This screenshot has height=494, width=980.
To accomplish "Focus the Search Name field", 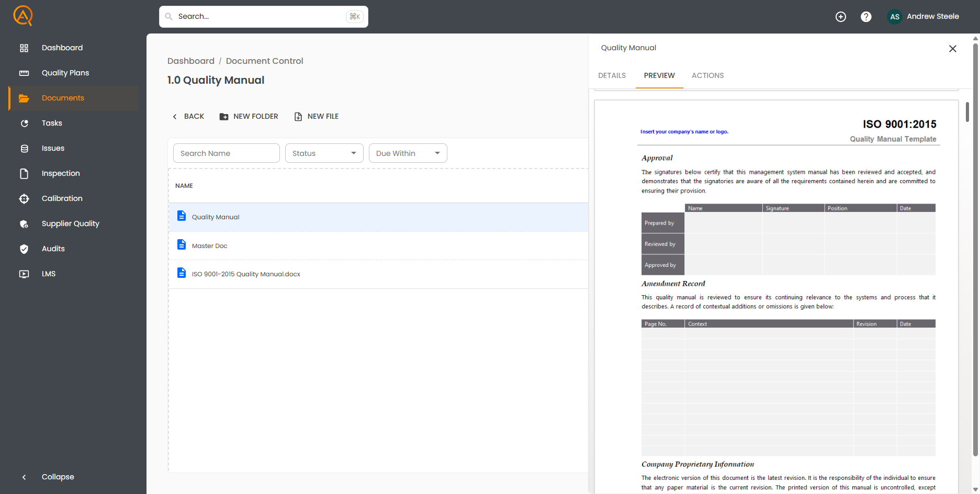I will pos(227,153).
